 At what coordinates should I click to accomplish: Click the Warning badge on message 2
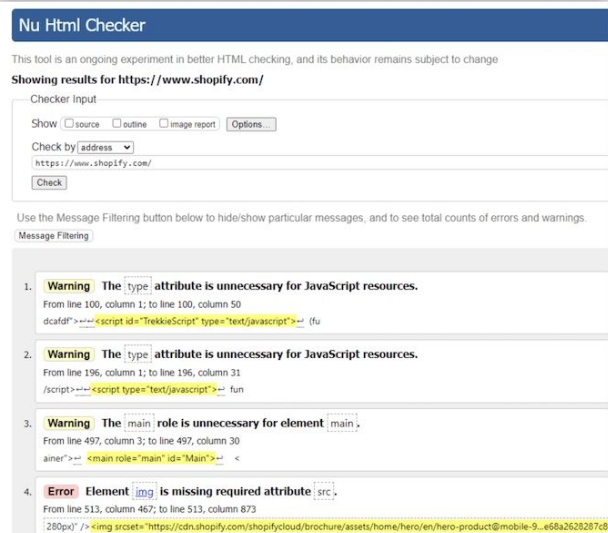pos(69,354)
